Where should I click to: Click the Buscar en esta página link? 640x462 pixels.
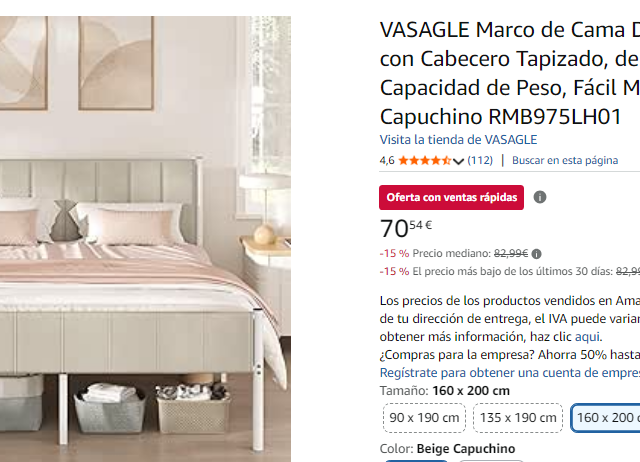565,160
